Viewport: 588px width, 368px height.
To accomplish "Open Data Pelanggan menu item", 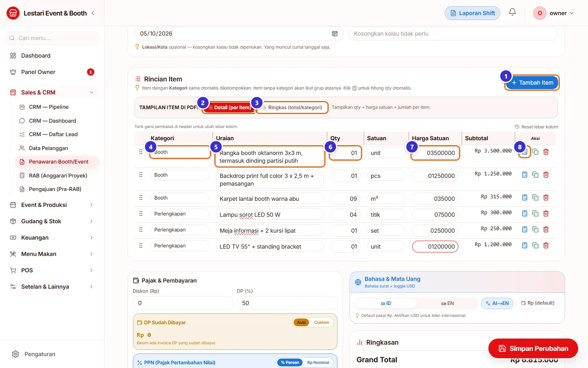I will pyautogui.click(x=57, y=148).
